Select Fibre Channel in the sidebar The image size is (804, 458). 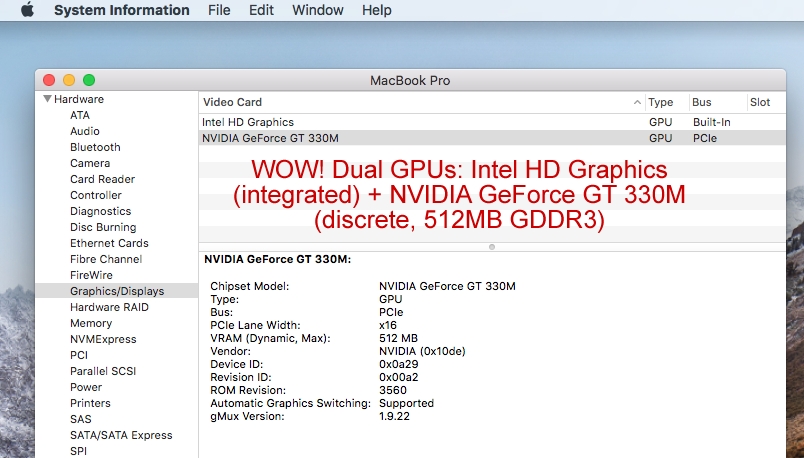[106, 259]
